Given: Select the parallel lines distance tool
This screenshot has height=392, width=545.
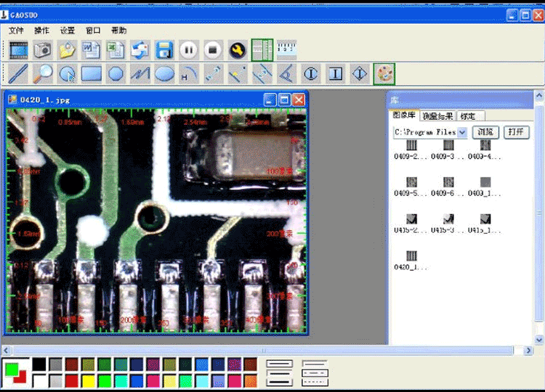Looking at the screenshot, I should [x=262, y=73].
